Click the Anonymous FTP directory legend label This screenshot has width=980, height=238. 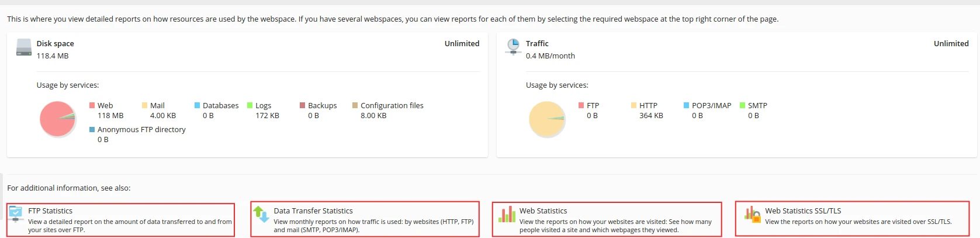tap(141, 129)
